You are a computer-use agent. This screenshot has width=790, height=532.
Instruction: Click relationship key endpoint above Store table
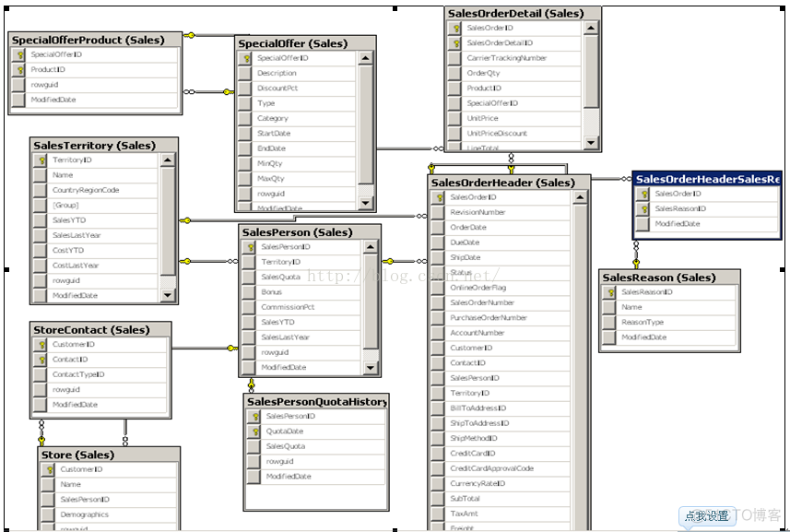pos(41,441)
